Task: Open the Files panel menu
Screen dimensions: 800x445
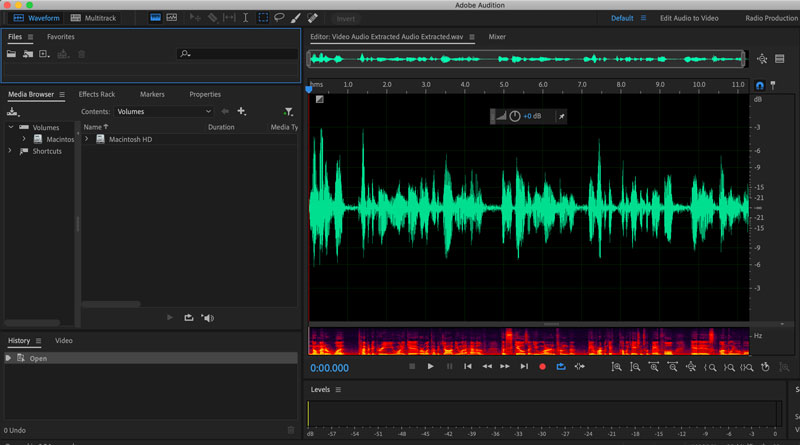Action: click(31, 37)
